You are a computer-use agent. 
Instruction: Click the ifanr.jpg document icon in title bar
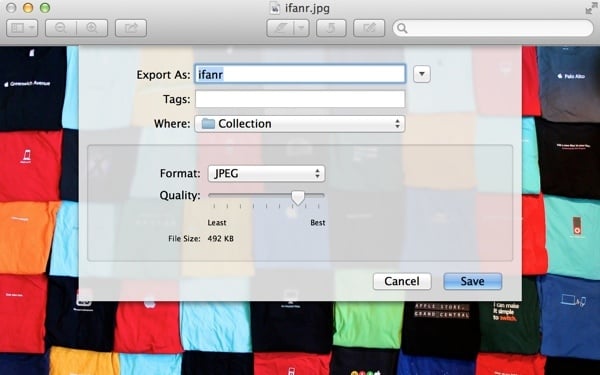275,8
